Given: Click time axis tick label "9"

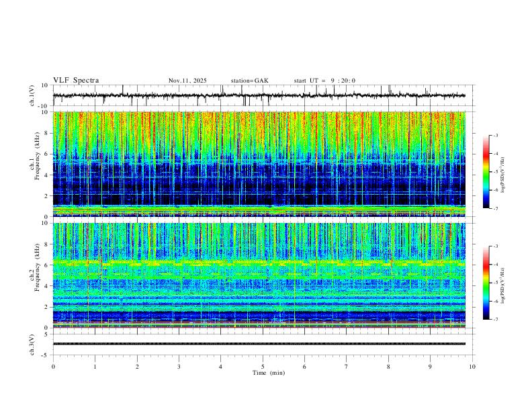Looking at the screenshot, I should [430, 367].
